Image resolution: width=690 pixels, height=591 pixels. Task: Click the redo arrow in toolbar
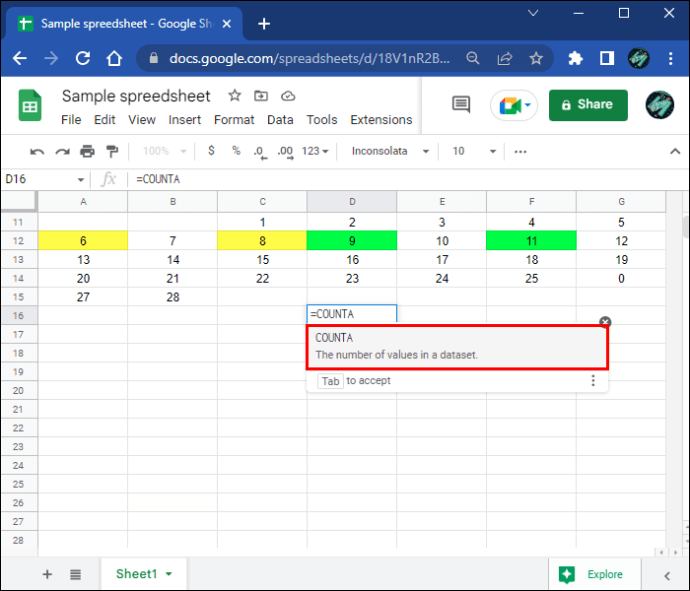62,152
